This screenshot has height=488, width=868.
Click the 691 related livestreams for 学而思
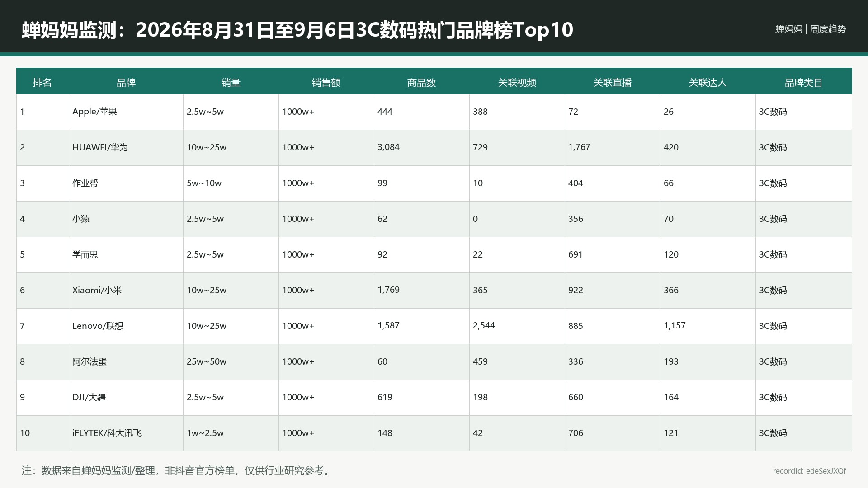point(576,254)
